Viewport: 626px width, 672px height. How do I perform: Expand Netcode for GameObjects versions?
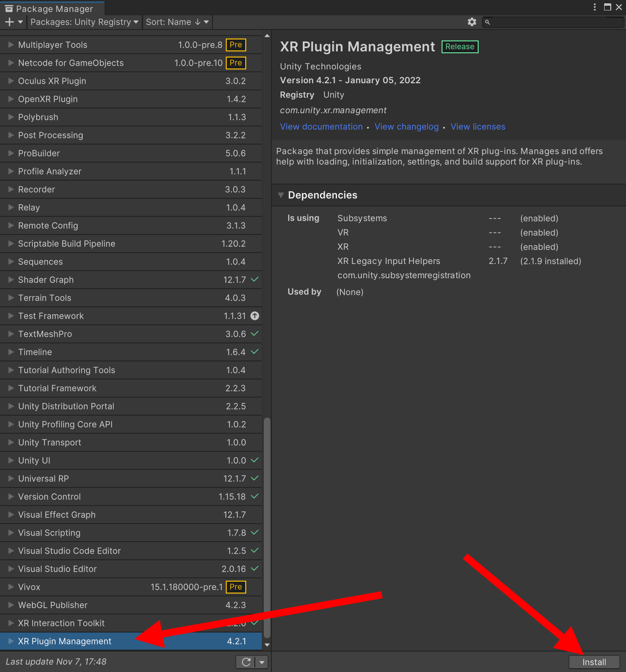(11, 63)
